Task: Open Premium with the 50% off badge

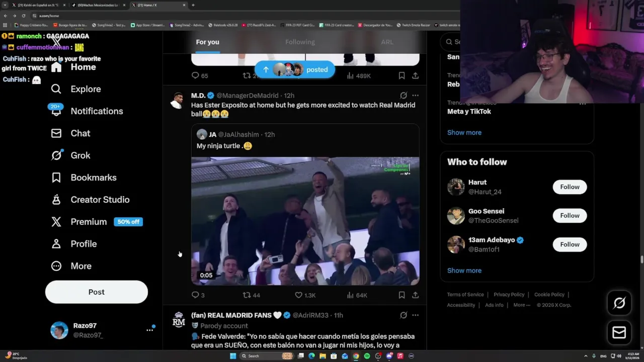Action: (x=97, y=222)
